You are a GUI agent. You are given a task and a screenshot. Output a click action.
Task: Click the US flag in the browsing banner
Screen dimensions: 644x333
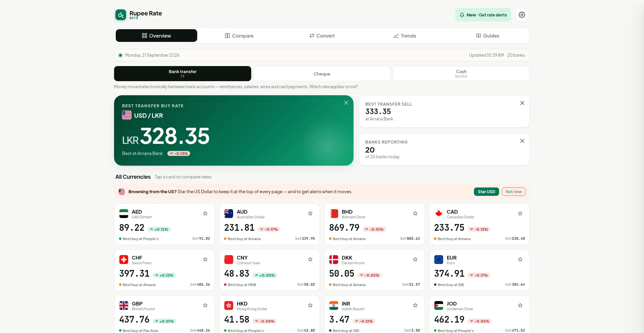click(122, 192)
